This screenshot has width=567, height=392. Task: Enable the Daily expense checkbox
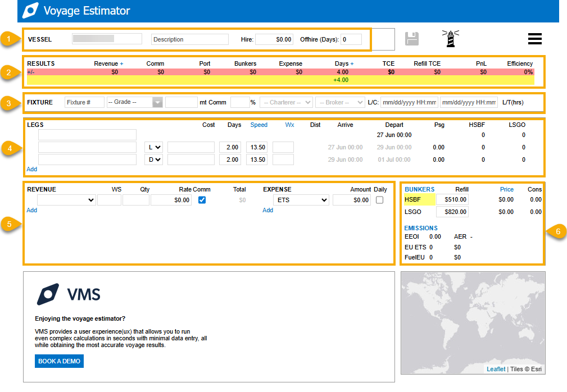point(380,200)
